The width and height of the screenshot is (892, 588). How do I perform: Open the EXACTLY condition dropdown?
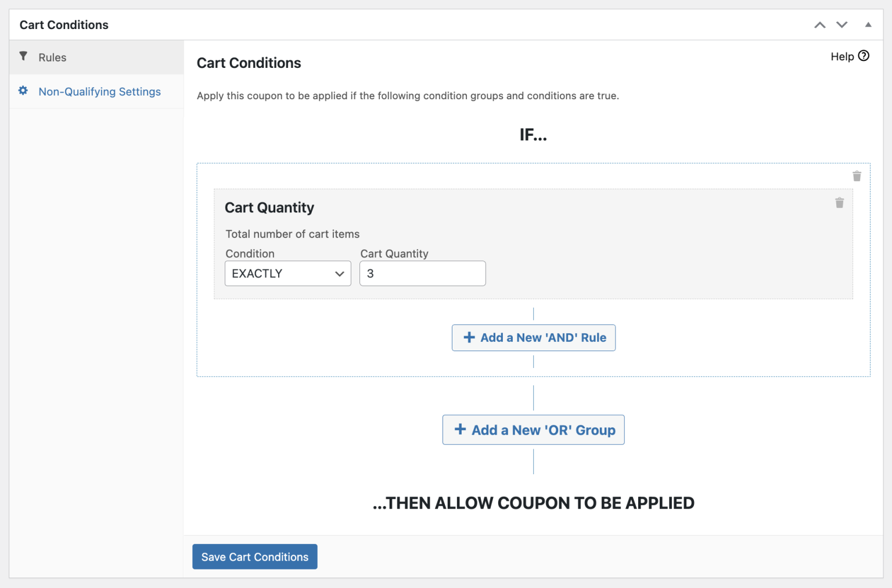tap(287, 273)
